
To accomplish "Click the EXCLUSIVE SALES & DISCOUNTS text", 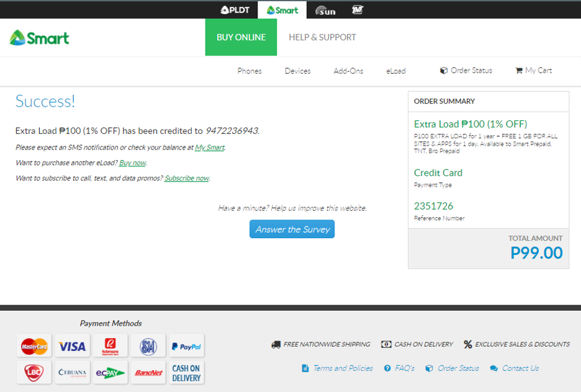I will 523,344.
